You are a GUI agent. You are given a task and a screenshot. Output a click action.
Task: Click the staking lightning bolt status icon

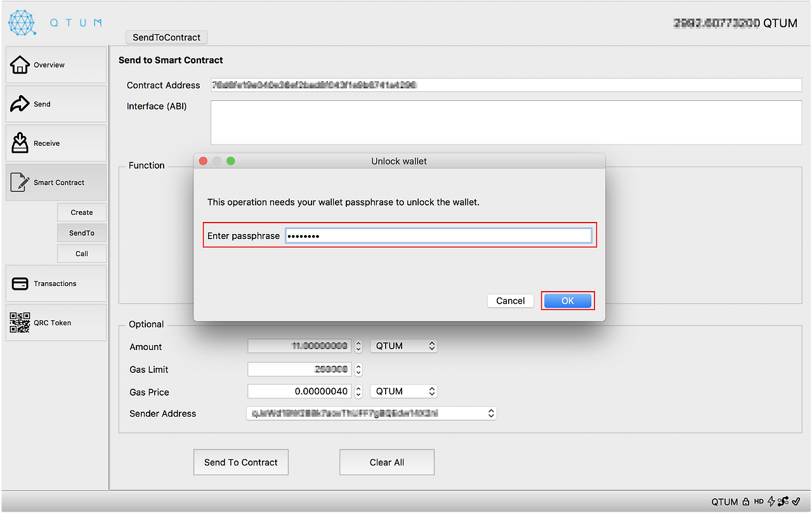[771, 502]
